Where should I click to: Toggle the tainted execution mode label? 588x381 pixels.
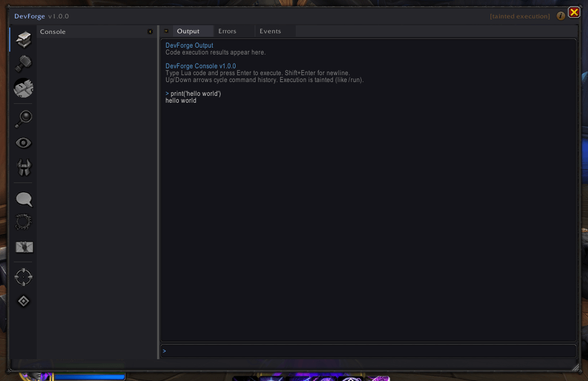(x=520, y=16)
